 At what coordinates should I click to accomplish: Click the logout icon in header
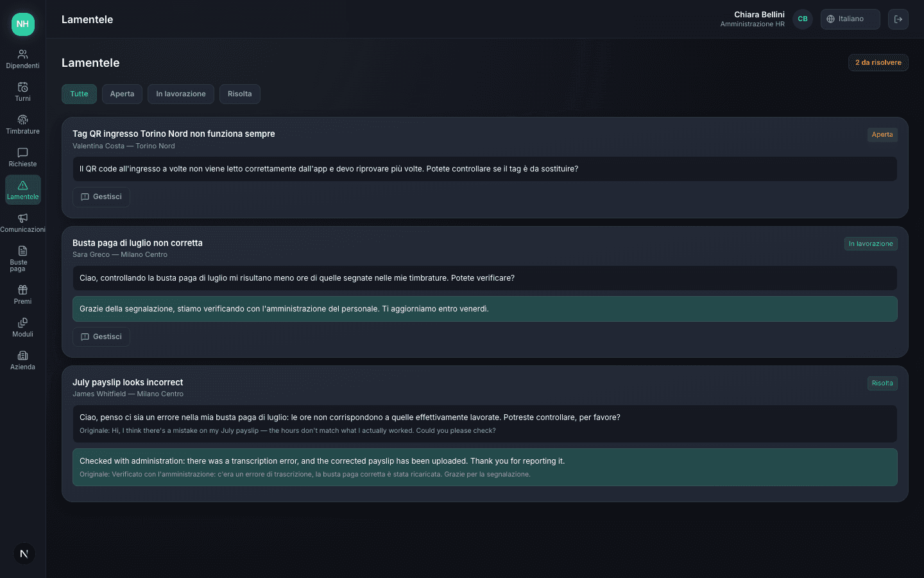[898, 19]
